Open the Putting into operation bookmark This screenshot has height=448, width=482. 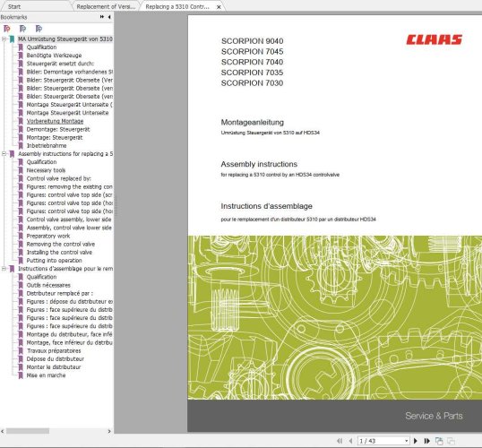click(54, 261)
